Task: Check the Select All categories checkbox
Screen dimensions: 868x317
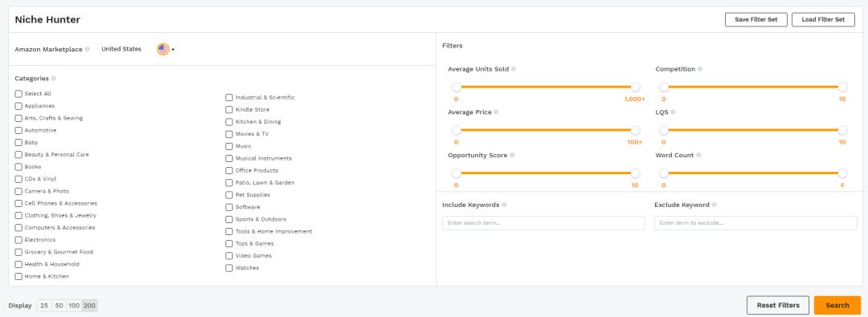Action: (18, 94)
